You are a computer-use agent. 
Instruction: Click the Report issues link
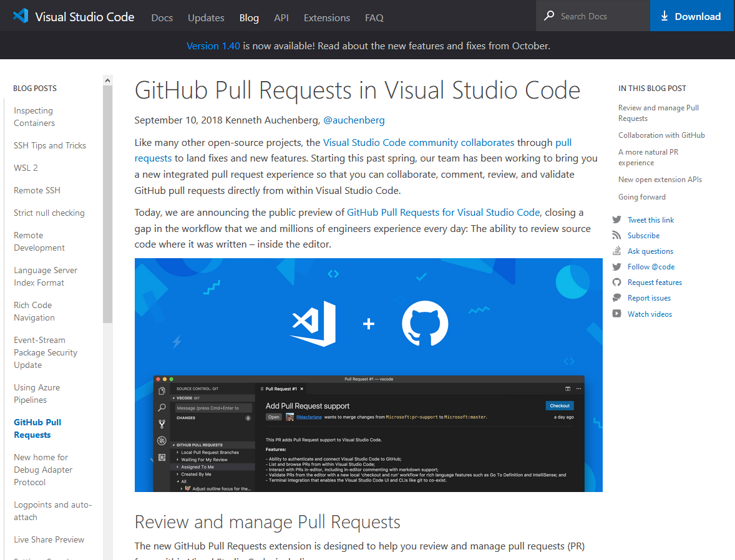click(x=650, y=298)
